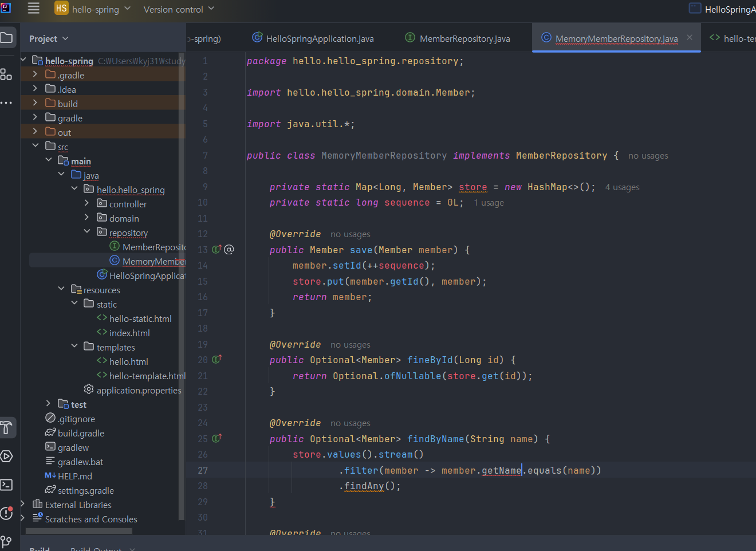Open the Services run tool window
This screenshot has width=756, height=551.
pyautogui.click(x=6, y=456)
